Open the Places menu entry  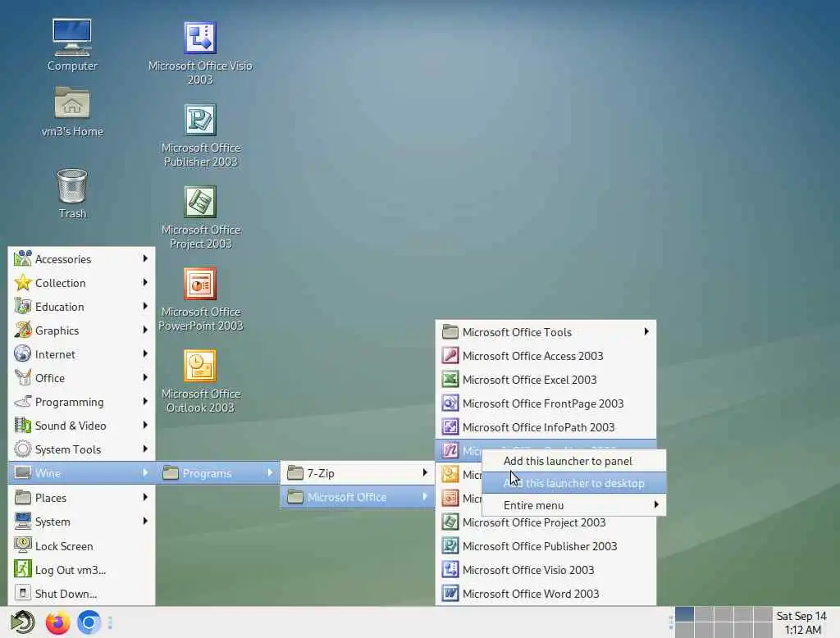click(x=81, y=498)
